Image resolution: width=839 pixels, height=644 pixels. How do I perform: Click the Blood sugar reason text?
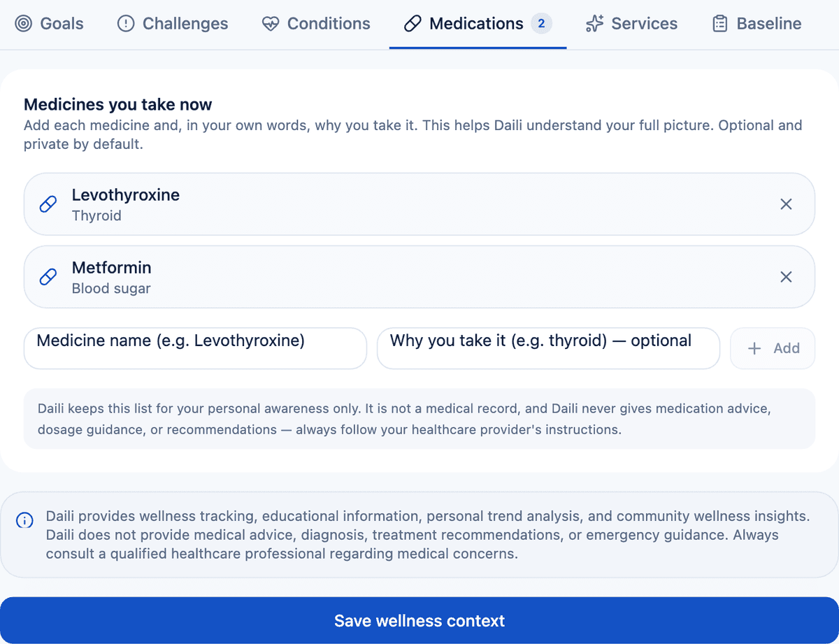[111, 288]
